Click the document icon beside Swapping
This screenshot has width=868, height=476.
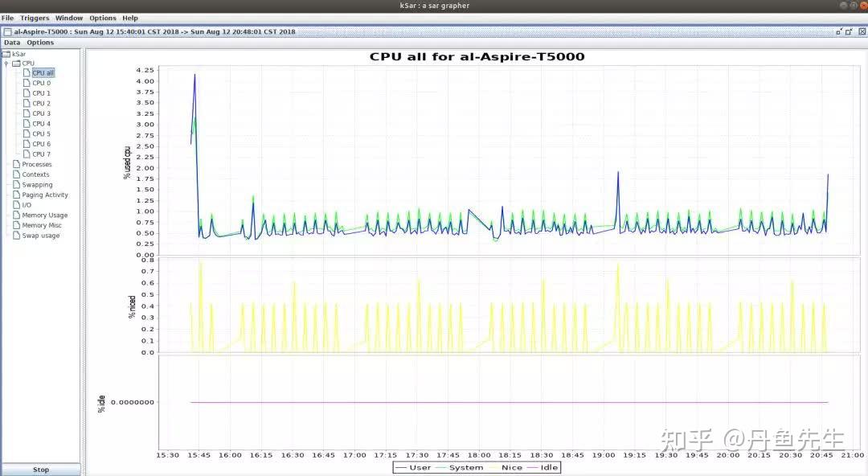(17, 184)
